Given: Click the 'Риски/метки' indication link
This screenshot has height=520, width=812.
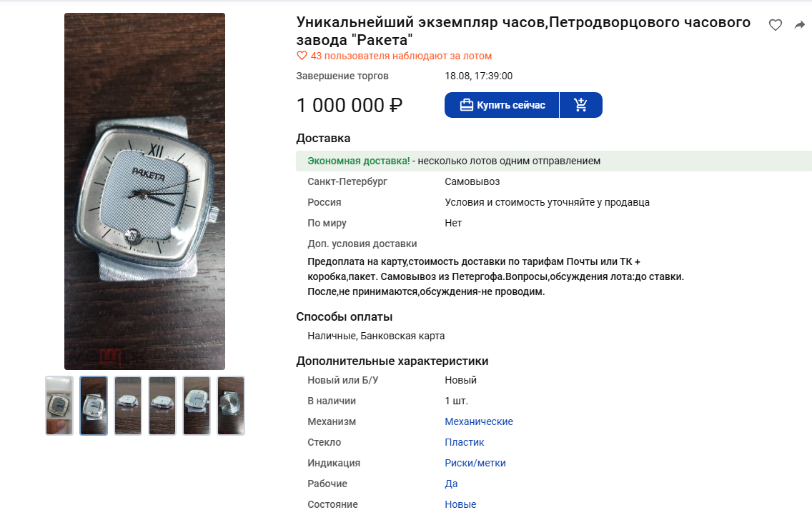Looking at the screenshot, I should click(475, 463).
